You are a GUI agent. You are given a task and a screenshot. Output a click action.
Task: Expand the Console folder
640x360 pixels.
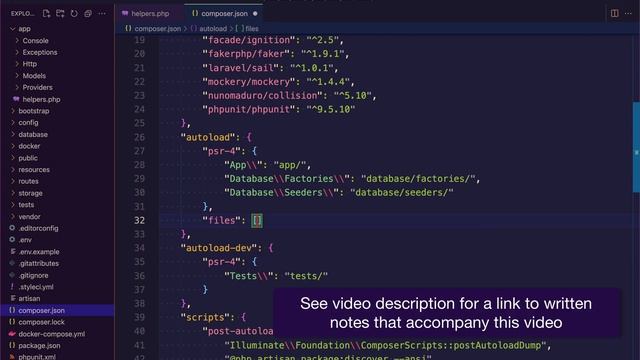pos(17,41)
